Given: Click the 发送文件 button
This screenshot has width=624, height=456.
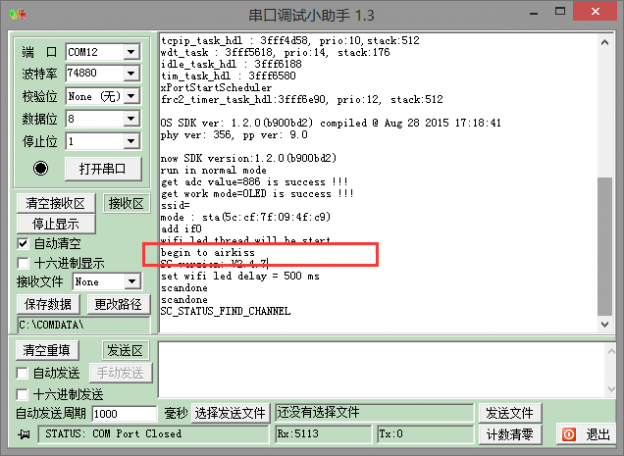Looking at the screenshot, I should coord(509,413).
